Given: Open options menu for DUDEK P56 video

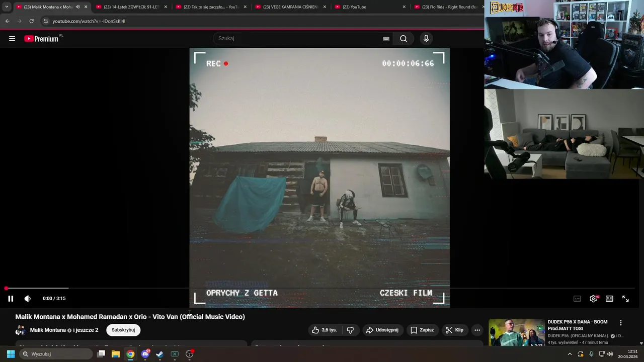Looking at the screenshot, I should (x=621, y=323).
